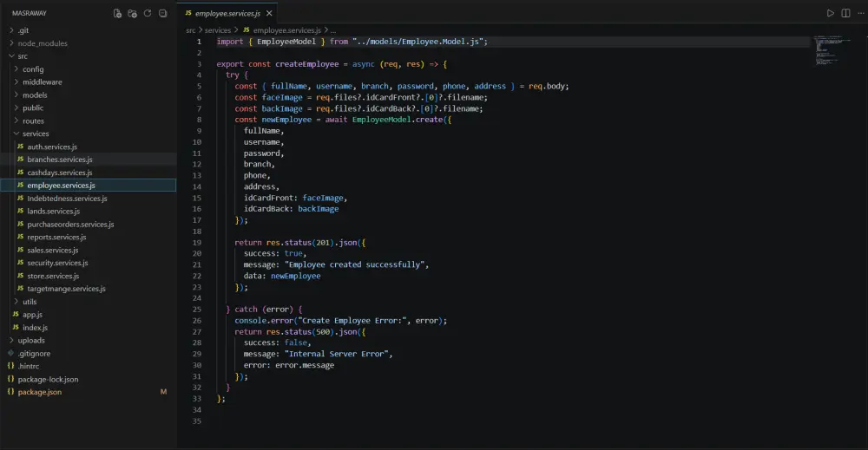Open cashdays.services.js file

[x=89, y=173]
